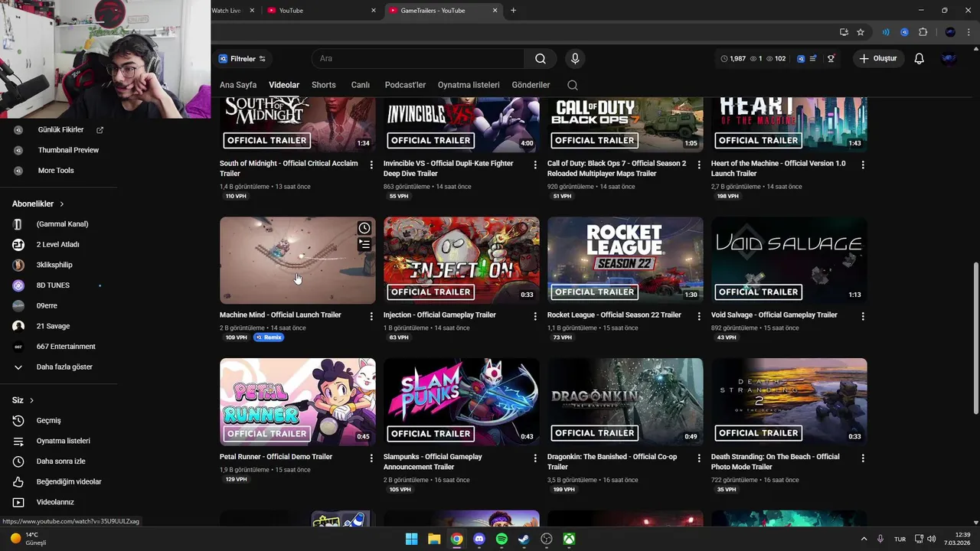Switch to the Podcast'ler channel tab
Image resolution: width=980 pixels, height=551 pixels.
405,85
